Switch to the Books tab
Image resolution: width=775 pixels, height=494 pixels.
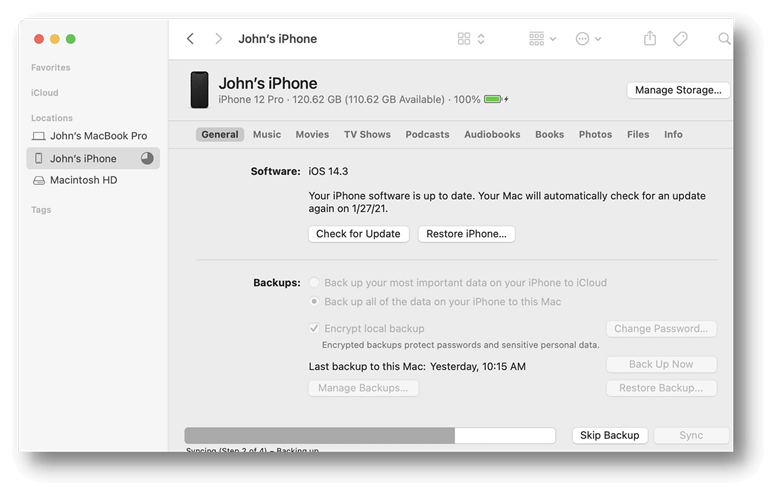coord(550,135)
